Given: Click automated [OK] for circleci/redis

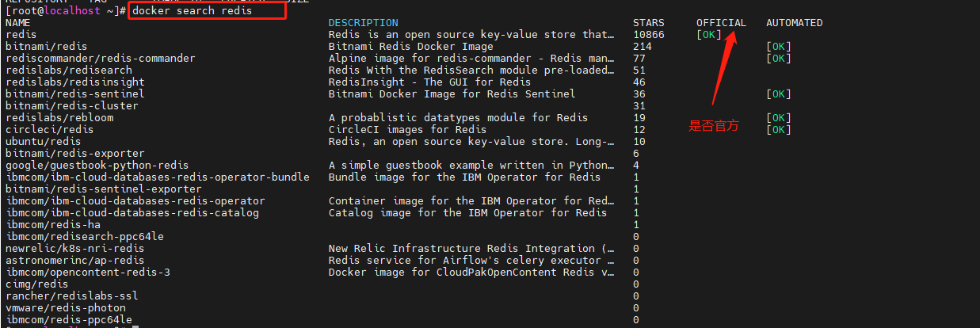Looking at the screenshot, I should pos(779,130).
